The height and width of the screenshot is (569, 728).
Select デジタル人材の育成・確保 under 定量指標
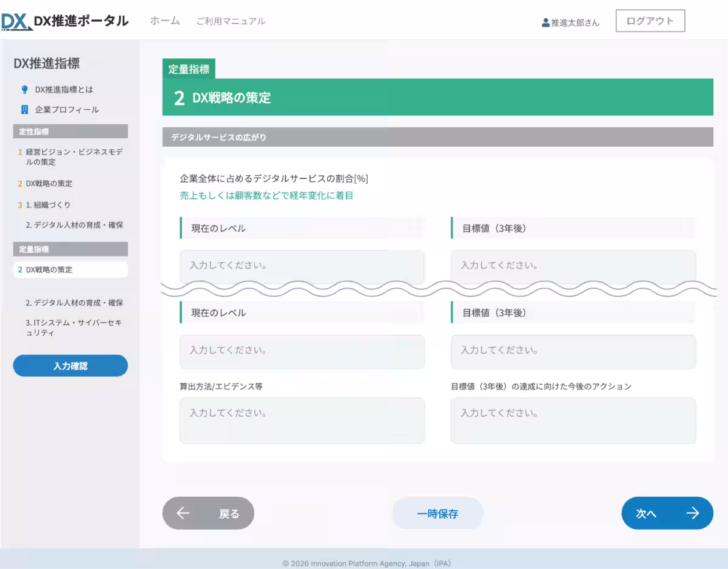[75, 303]
